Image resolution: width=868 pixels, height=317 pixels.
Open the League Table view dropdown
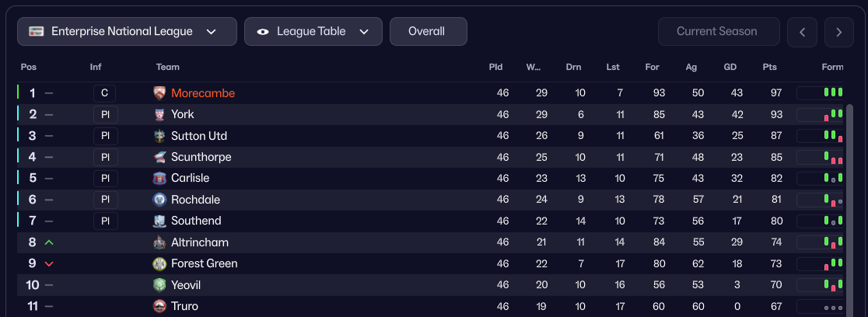click(313, 32)
